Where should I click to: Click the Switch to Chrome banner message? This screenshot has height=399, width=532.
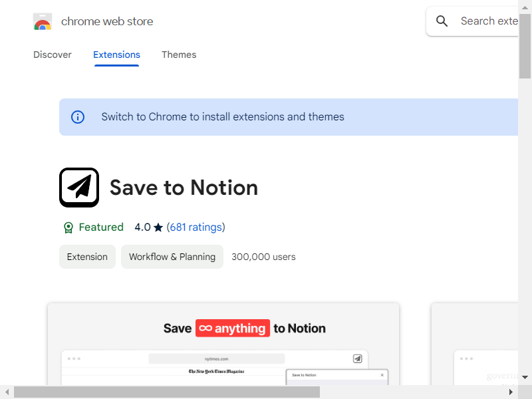point(223,117)
